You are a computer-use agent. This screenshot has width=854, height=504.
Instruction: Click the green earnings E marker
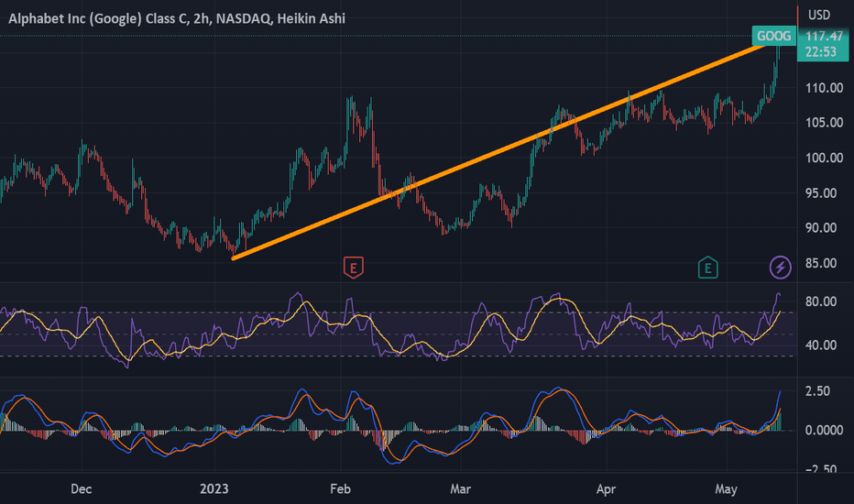tap(707, 268)
